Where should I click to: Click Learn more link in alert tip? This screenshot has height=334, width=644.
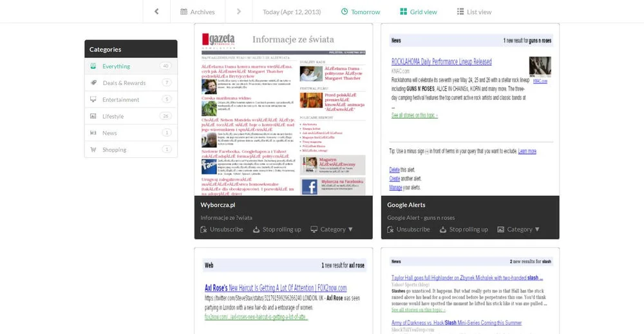coord(527,152)
